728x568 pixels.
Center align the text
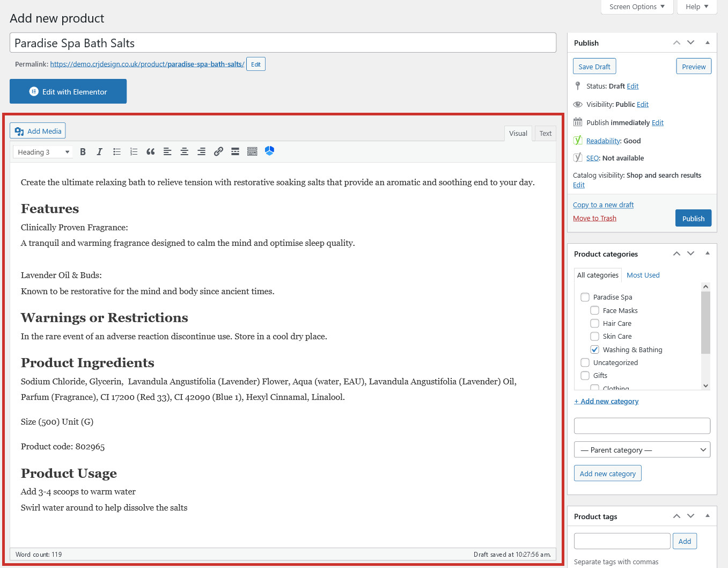pyautogui.click(x=184, y=152)
